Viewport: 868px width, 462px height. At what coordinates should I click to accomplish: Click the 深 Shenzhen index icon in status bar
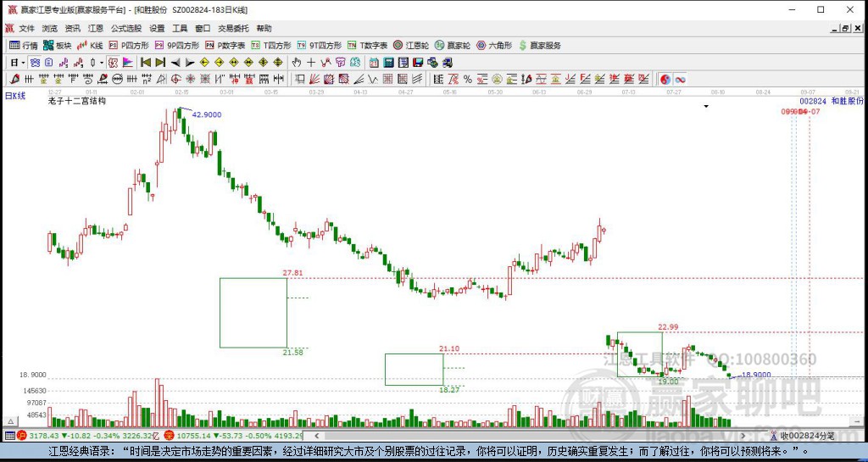170,436
